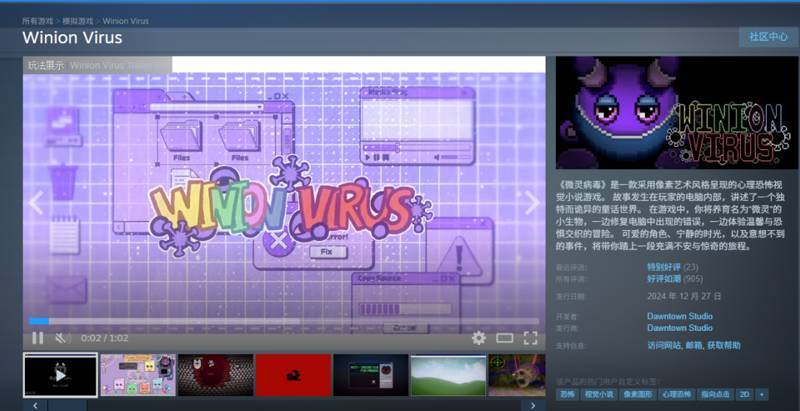Viewport: 800px width, 411px height.
Task: Select the 视觉小说 tag
Action: tap(599, 394)
